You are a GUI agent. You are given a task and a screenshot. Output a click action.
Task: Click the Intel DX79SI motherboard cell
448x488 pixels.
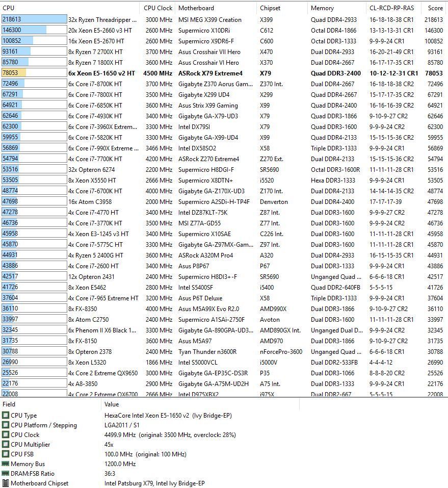pyautogui.click(x=194, y=127)
